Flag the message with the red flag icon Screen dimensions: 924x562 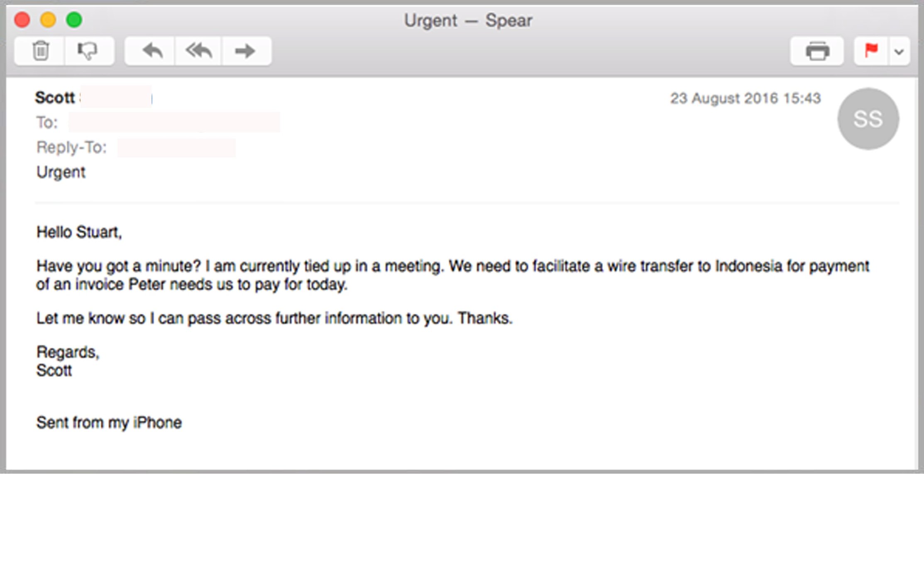click(x=871, y=51)
